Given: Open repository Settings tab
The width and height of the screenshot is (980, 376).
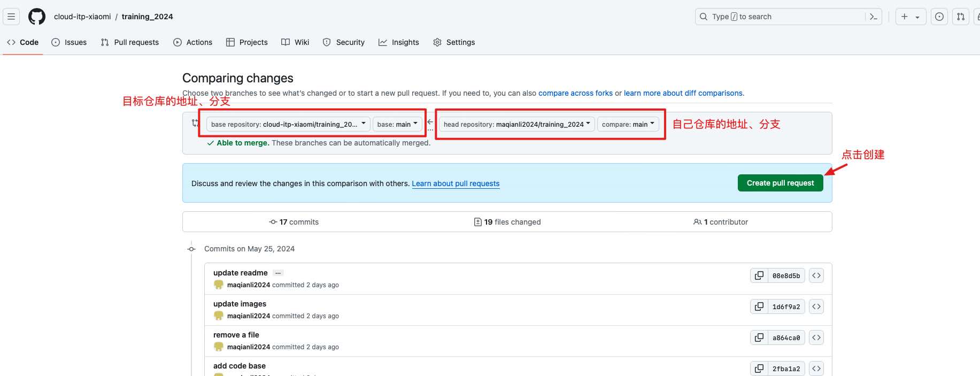Looking at the screenshot, I should click(454, 42).
